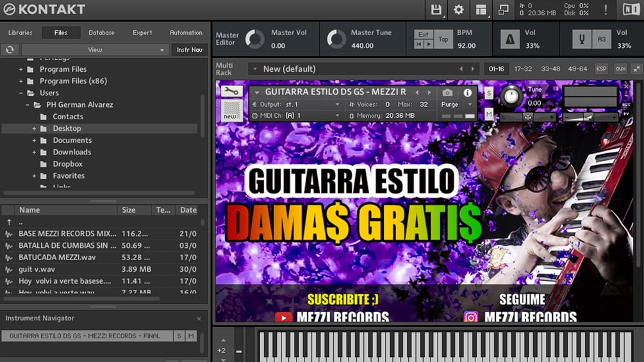Shift keyboard octave up arrow
This screenshot has height=362, width=644.
pos(223,340)
